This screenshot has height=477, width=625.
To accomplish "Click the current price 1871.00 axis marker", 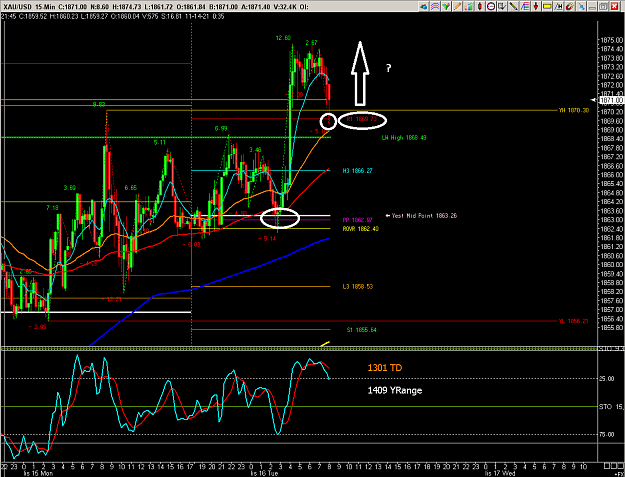I will point(612,100).
